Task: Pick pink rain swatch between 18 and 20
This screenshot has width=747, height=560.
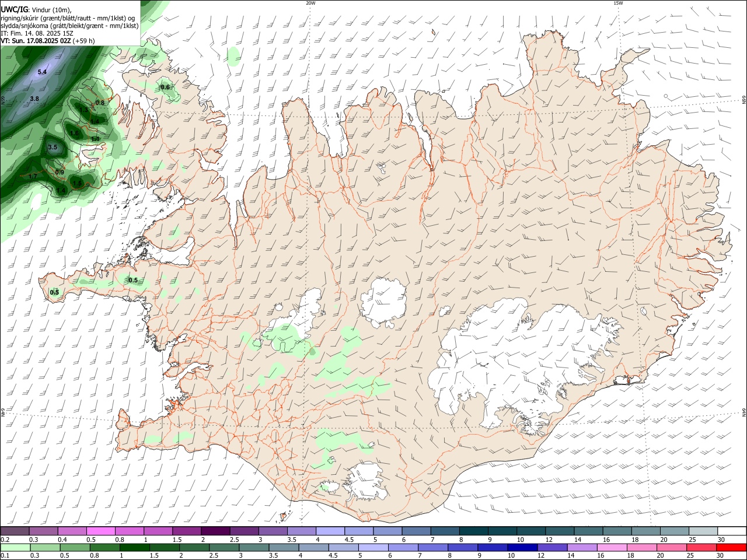Action: coord(642,547)
